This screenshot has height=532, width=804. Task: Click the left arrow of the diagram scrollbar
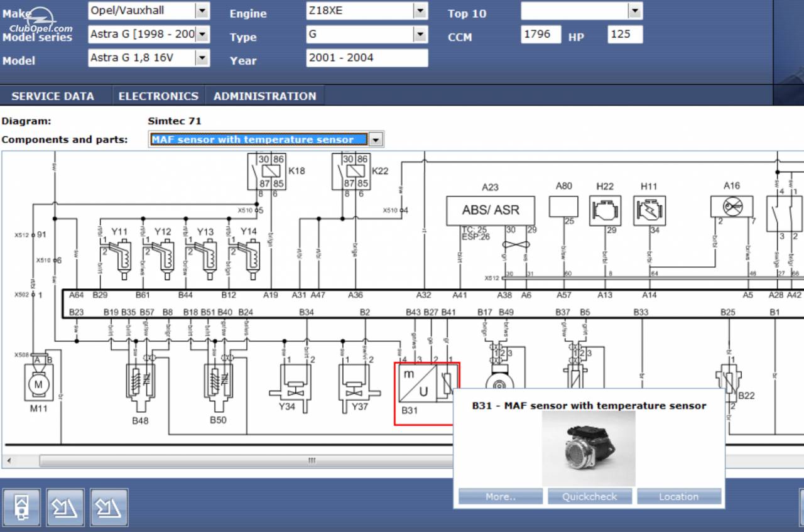9,461
